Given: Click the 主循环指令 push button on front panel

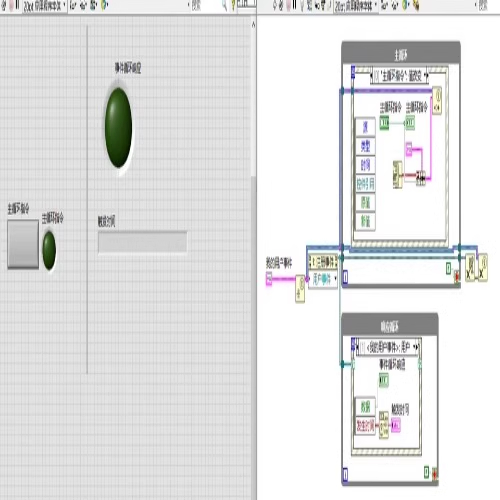Looking at the screenshot, I should [x=23, y=244].
